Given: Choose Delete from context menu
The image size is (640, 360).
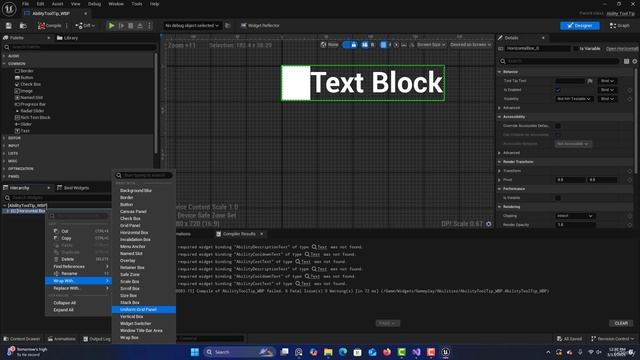Looking at the screenshot, I should 78,259.
